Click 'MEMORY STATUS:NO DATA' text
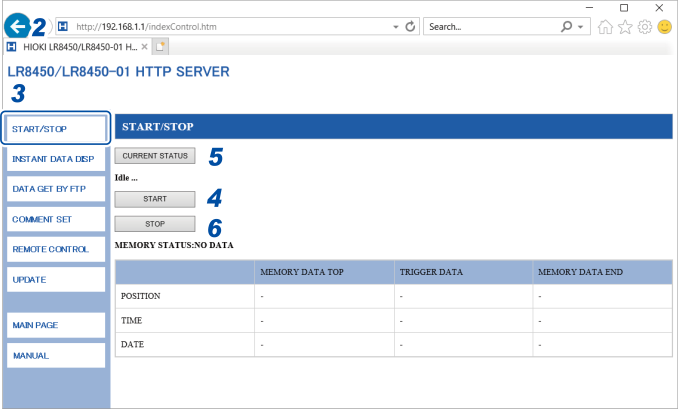 [x=174, y=245]
